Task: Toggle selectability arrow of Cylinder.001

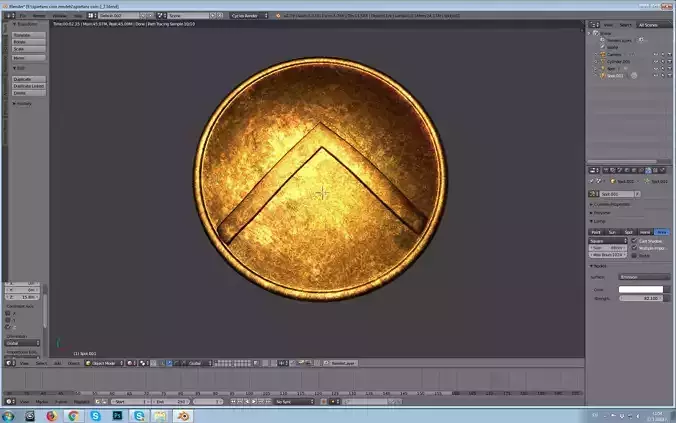Action: click(x=663, y=61)
